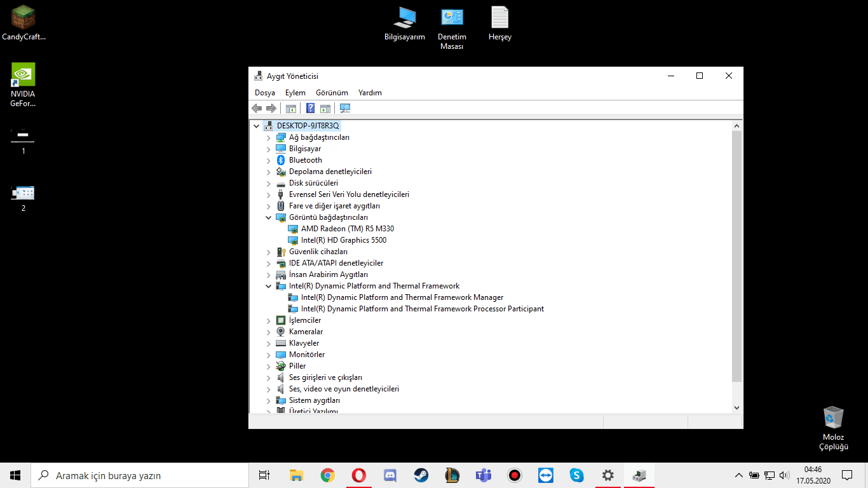
Task: Click the blue Help toolbar icon
Action: pos(311,108)
